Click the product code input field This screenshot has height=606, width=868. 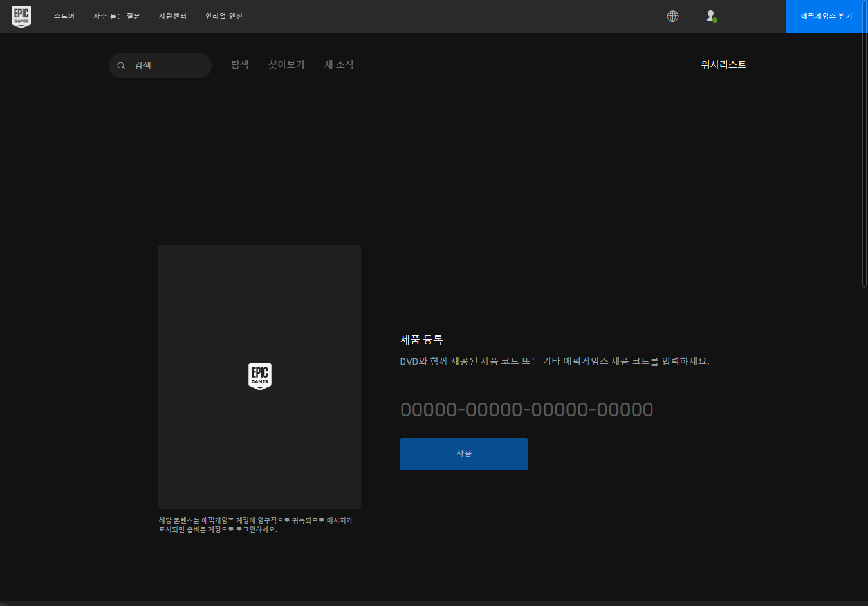click(527, 409)
